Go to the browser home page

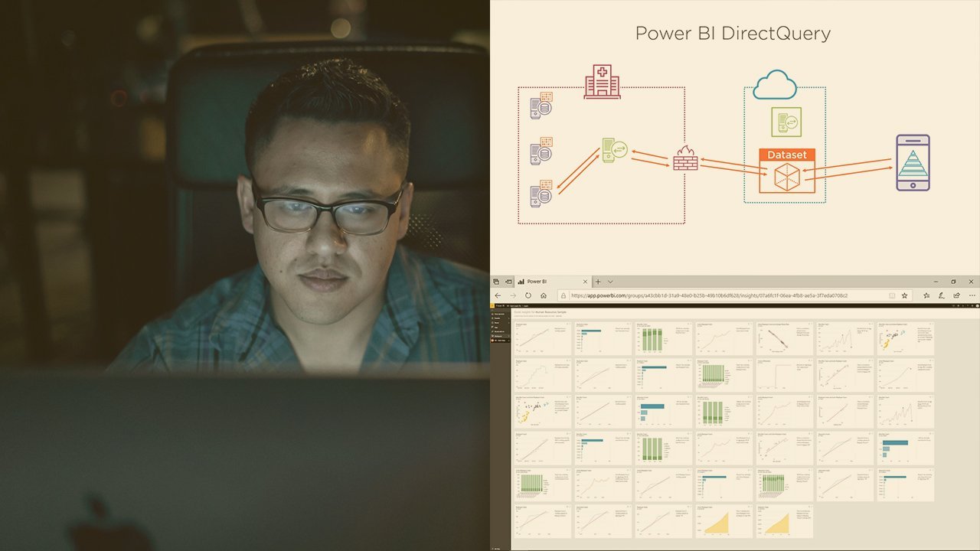click(x=544, y=295)
